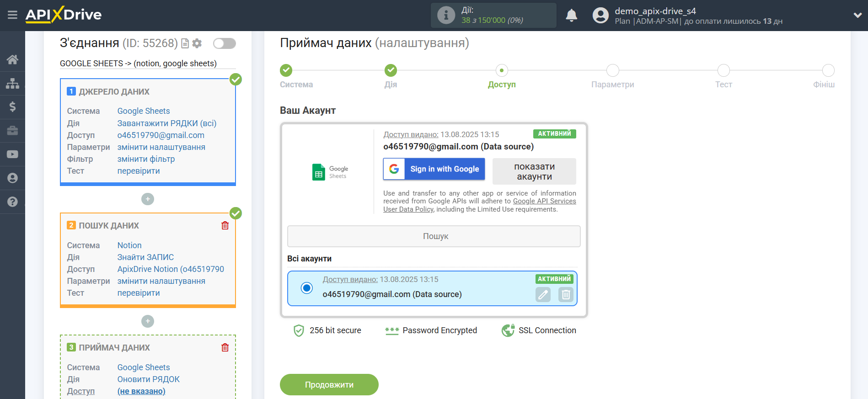Viewport: 868px width, 399px height.
Task: Toggle the connection on/off switch
Action: 225,43
